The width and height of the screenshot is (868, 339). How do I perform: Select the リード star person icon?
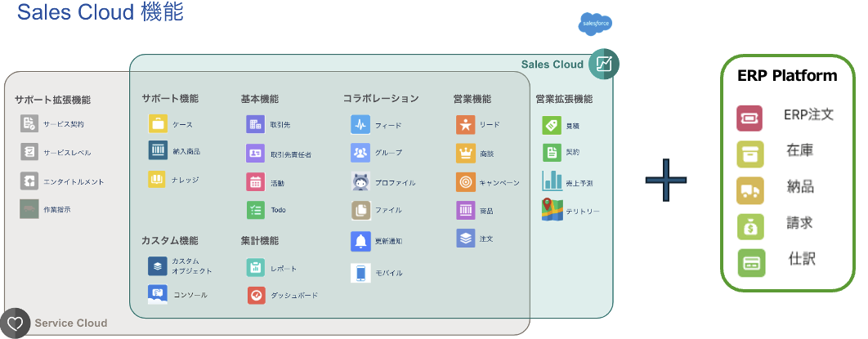tap(466, 124)
